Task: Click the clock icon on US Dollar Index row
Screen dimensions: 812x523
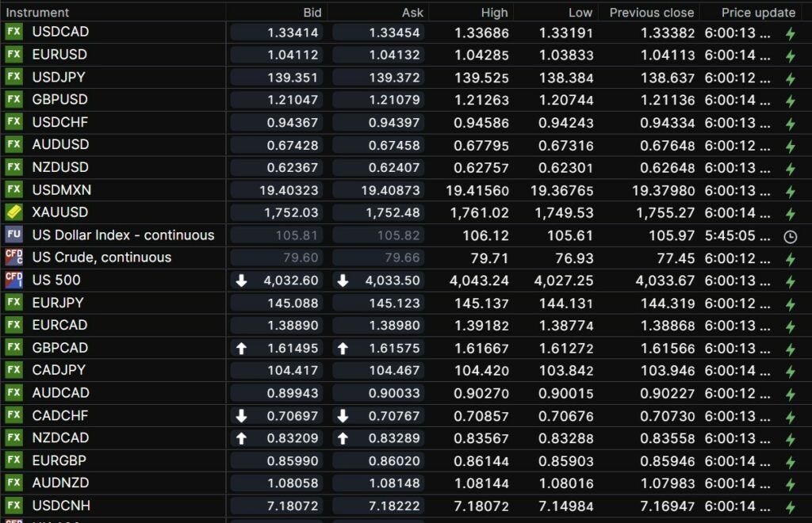Action: [x=790, y=236]
